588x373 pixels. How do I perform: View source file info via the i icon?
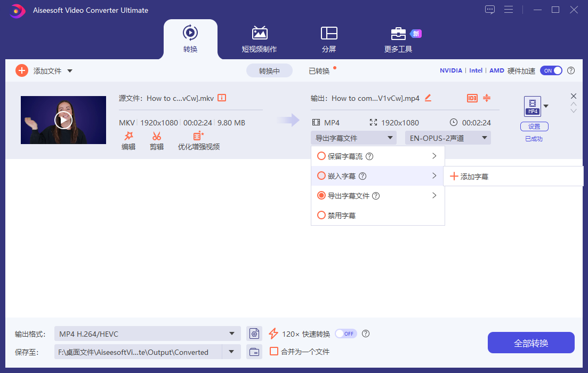tap(222, 98)
